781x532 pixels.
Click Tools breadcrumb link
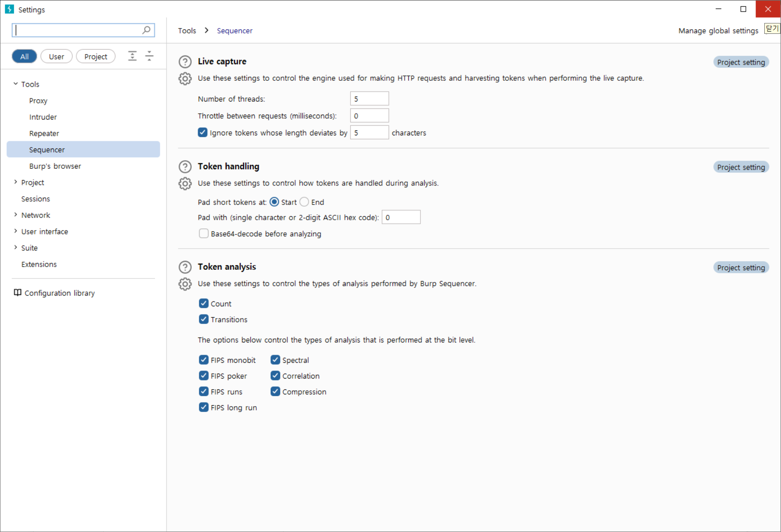(187, 31)
